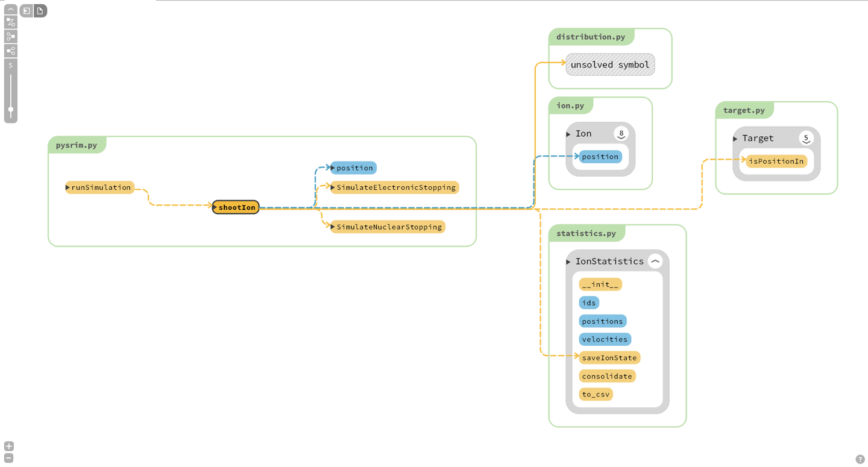This screenshot has width=868, height=467.
Task: Click the position field inside Ion class
Action: 600,157
